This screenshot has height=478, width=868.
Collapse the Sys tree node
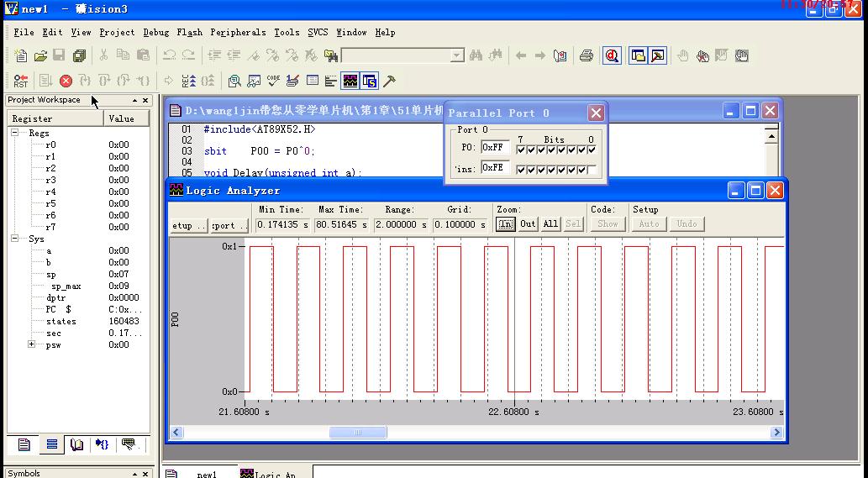point(15,239)
